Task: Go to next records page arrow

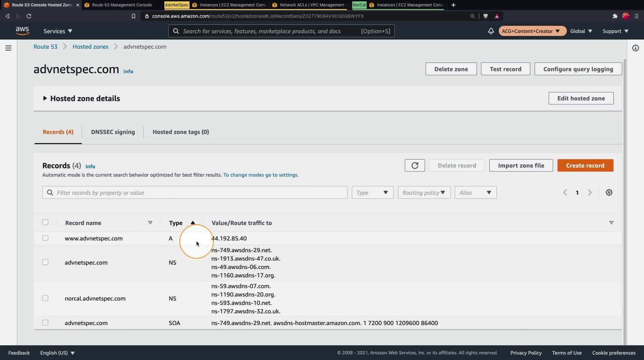Action: [x=590, y=192]
